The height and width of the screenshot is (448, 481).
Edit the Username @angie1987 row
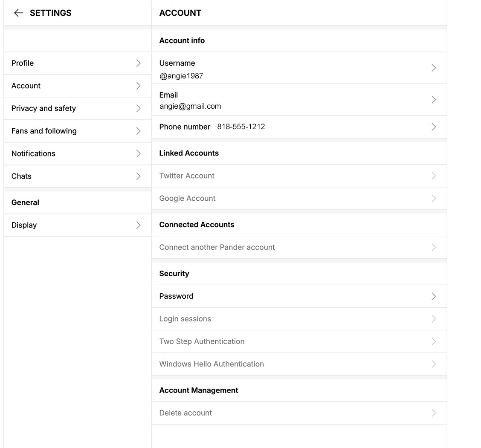tap(298, 68)
